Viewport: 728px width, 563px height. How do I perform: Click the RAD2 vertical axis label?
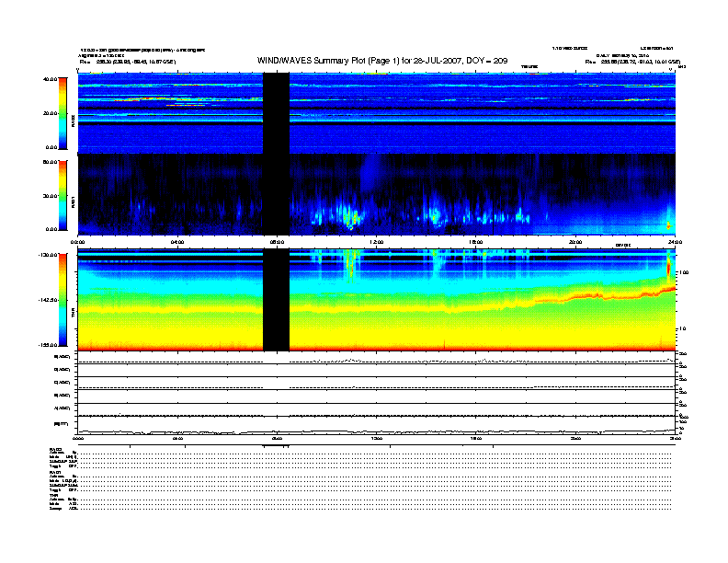click(73, 121)
